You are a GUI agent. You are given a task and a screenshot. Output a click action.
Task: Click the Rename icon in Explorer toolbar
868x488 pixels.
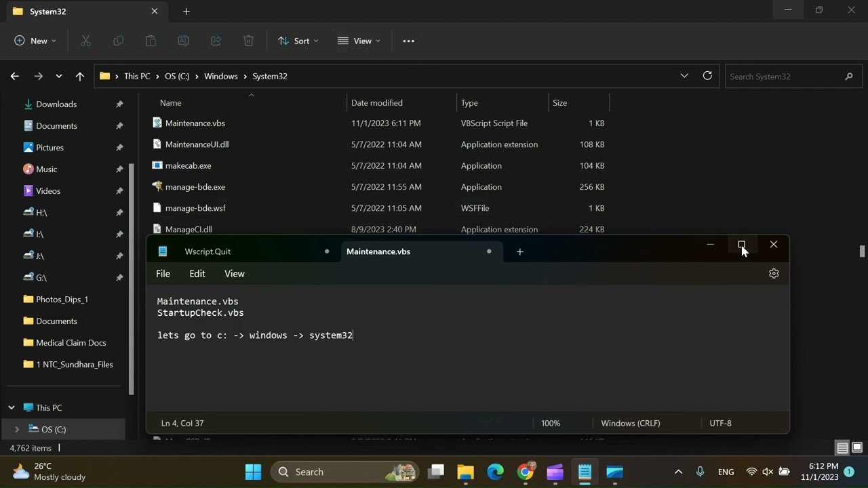click(x=183, y=41)
